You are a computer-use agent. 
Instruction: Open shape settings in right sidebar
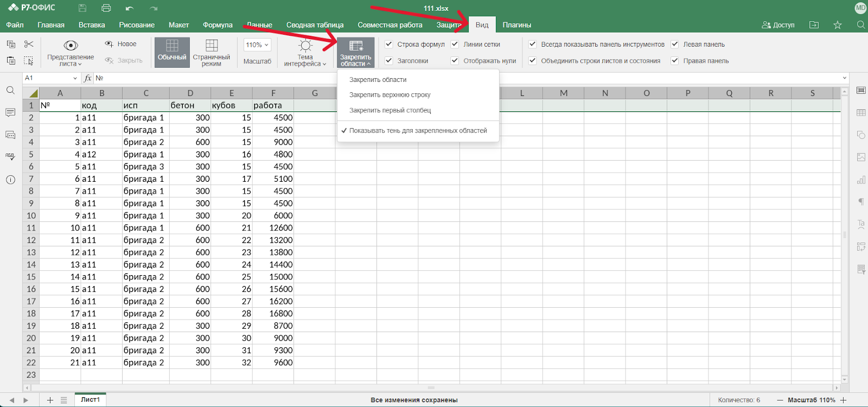click(x=861, y=135)
